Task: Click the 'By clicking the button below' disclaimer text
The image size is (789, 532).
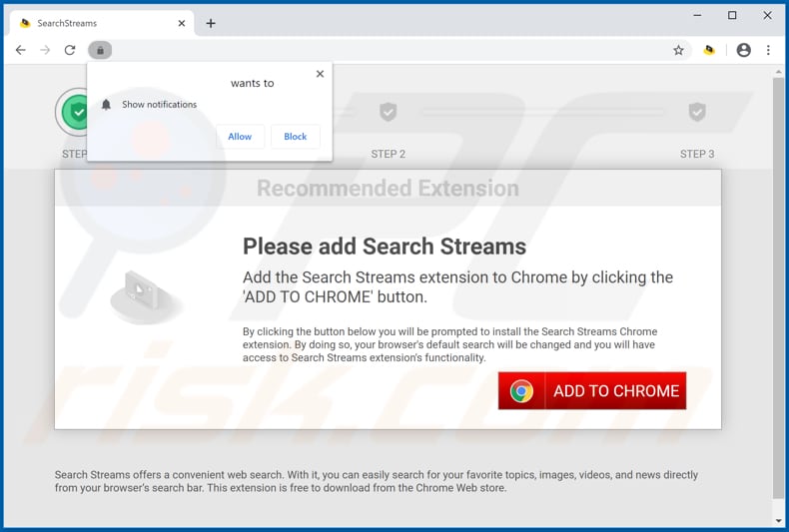Action: tap(449, 344)
